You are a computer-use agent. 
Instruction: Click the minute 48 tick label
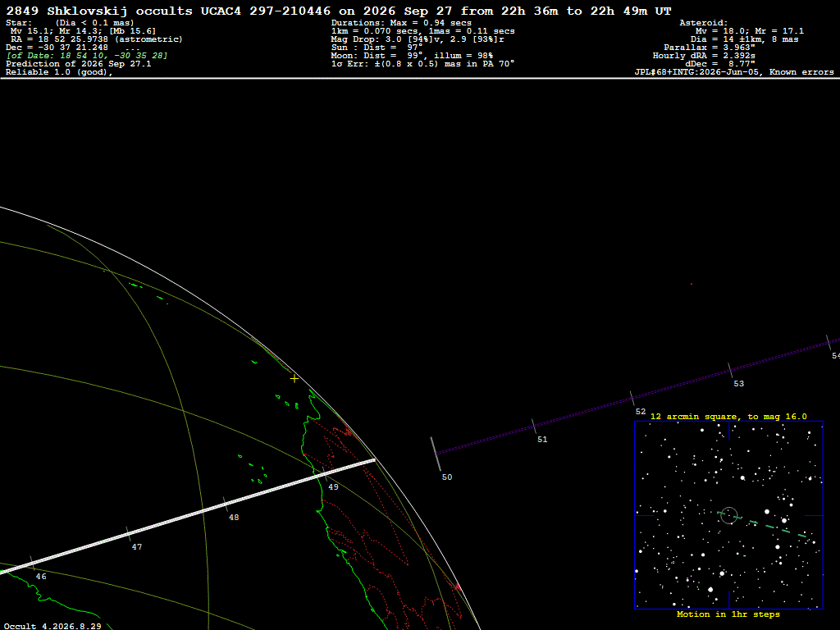234,518
